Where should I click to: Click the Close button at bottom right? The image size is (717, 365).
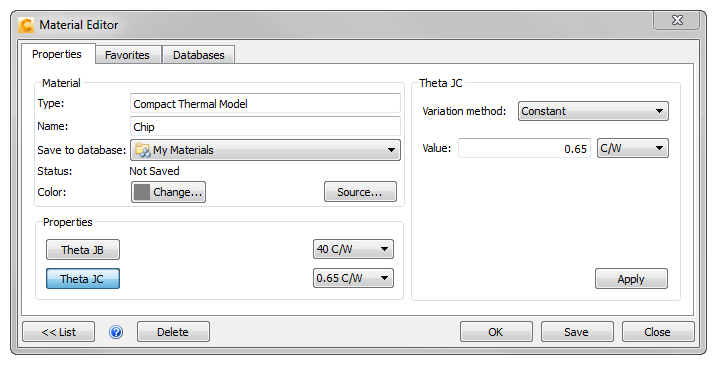658,332
